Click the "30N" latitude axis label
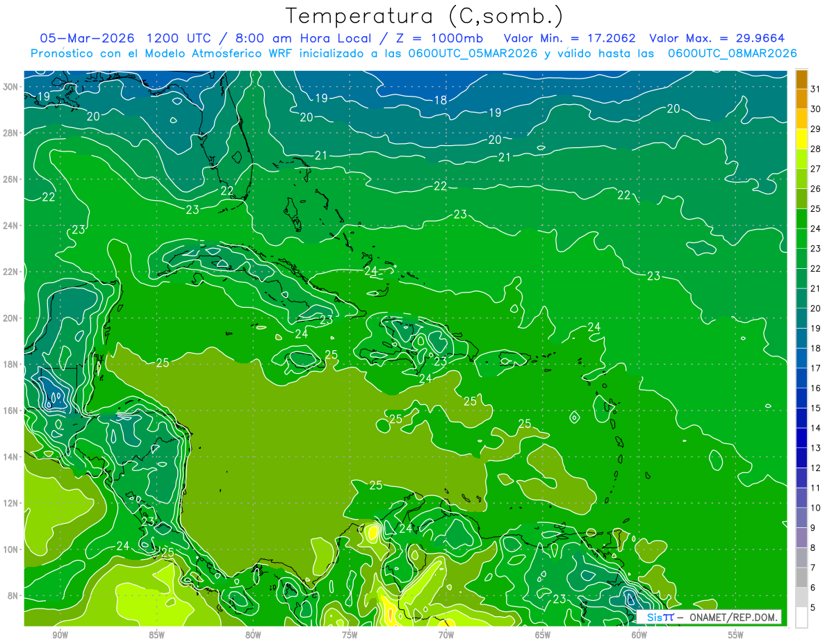This screenshot has height=644, width=834. [x=11, y=87]
